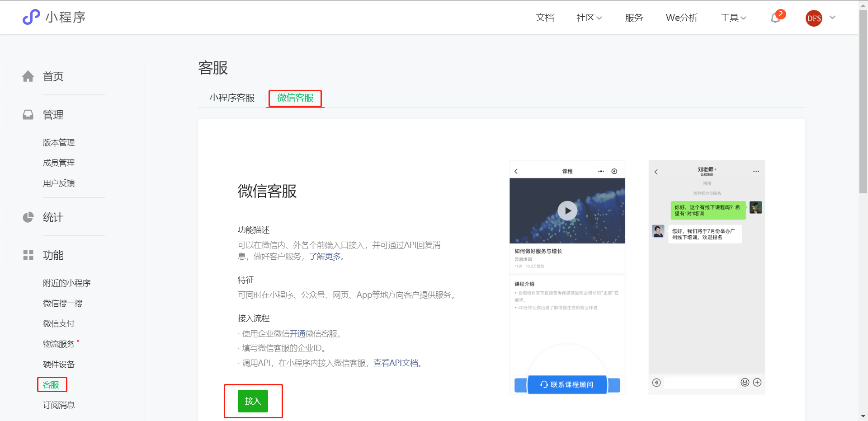
Task: Click three-dots menu in 刘老师 chat mockup
Action: click(756, 172)
